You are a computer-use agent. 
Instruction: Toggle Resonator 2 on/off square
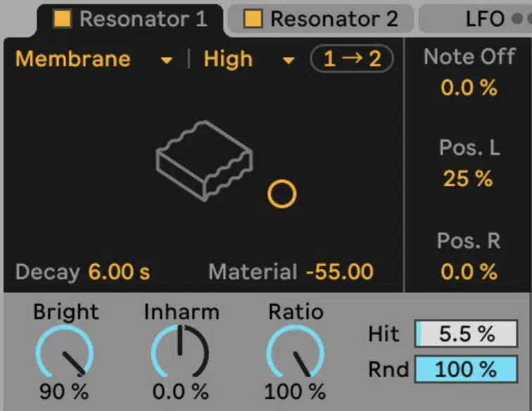tap(253, 18)
